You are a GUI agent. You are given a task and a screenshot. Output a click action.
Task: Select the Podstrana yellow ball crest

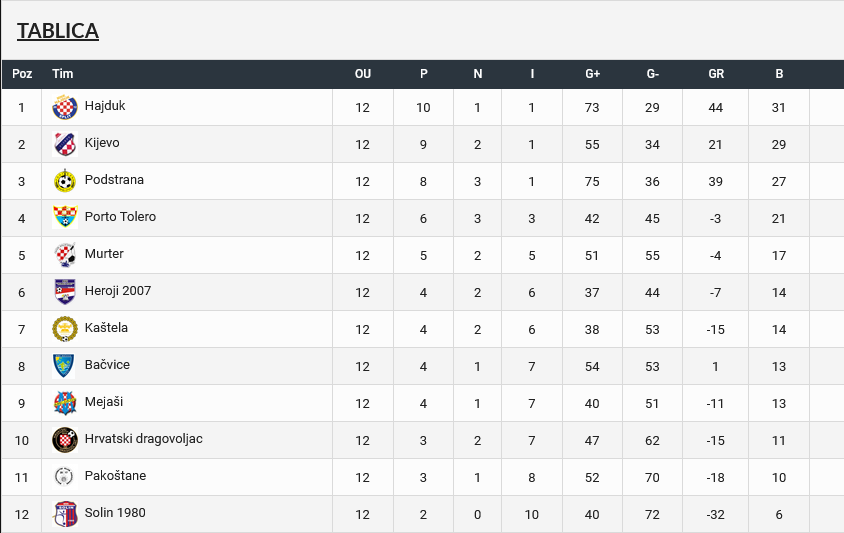pos(65,181)
